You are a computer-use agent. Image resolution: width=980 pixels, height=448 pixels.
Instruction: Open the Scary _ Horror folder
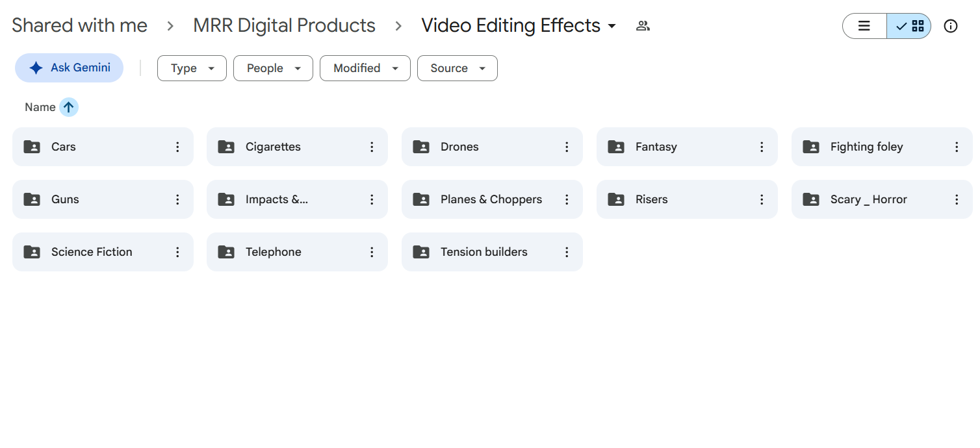tap(882, 199)
